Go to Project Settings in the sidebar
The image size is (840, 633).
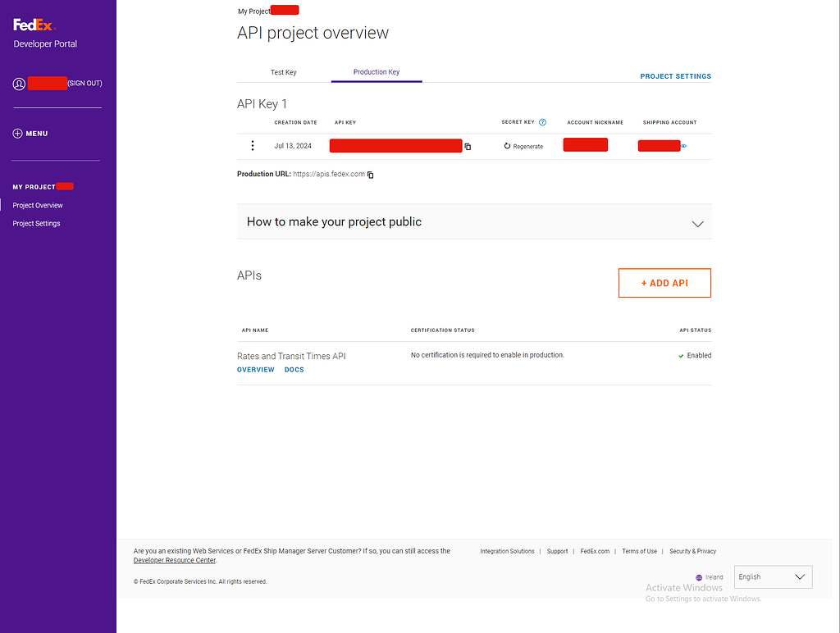[x=36, y=224]
